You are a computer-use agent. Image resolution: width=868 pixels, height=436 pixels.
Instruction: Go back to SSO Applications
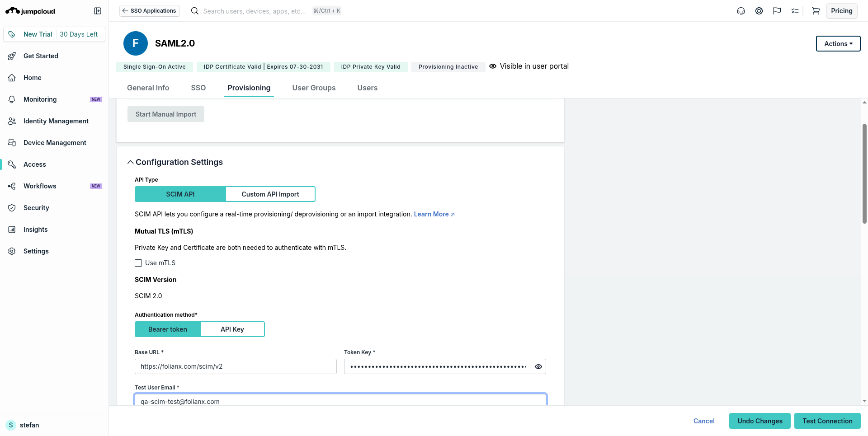pos(150,11)
